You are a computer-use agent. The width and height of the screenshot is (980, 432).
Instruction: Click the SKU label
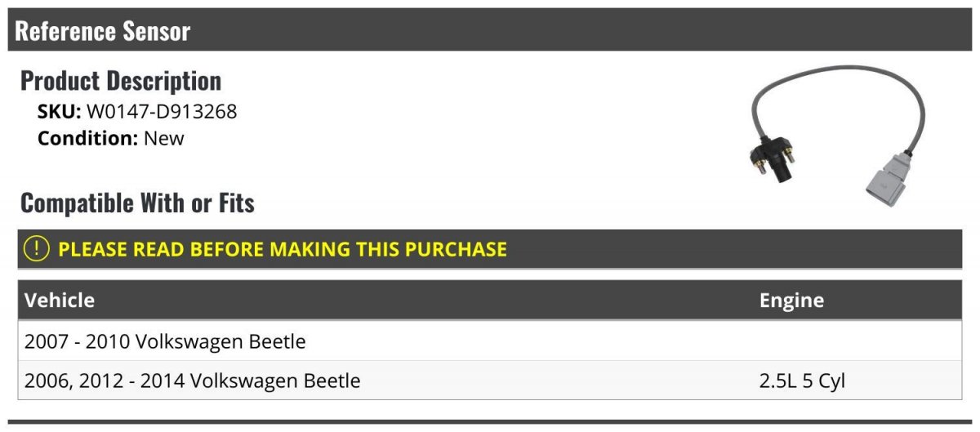[60, 111]
